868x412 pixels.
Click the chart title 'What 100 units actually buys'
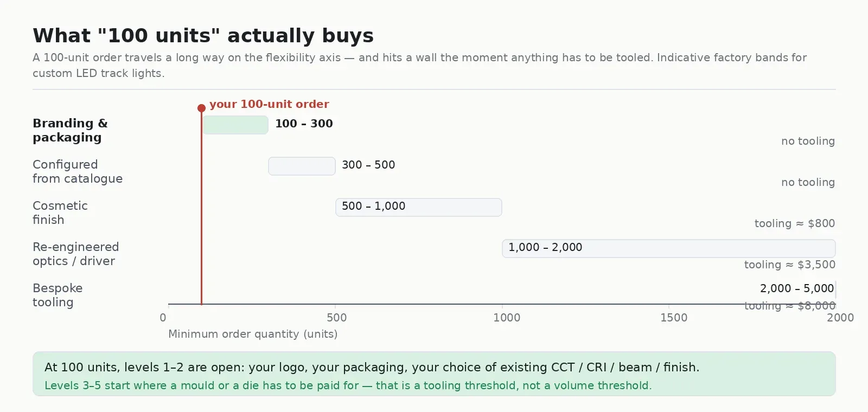click(203, 36)
